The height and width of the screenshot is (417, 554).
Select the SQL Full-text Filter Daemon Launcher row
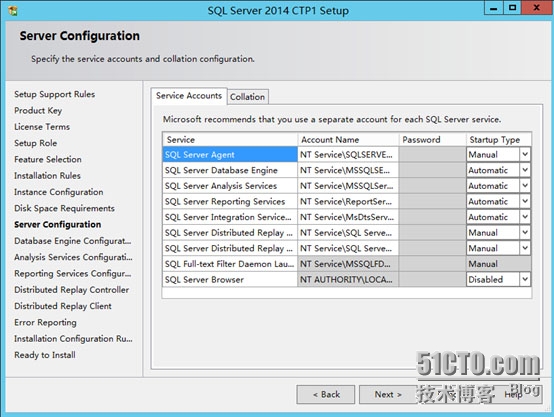pyautogui.click(x=230, y=264)
